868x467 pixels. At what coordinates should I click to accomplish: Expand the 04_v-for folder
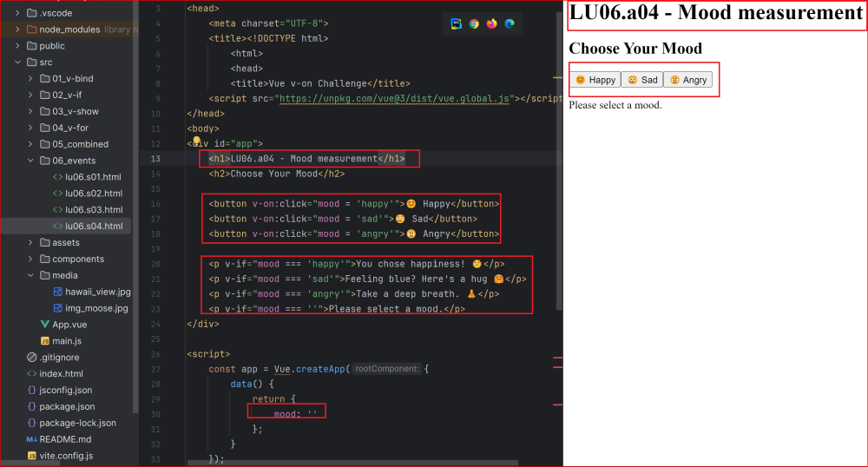point(30,128)
